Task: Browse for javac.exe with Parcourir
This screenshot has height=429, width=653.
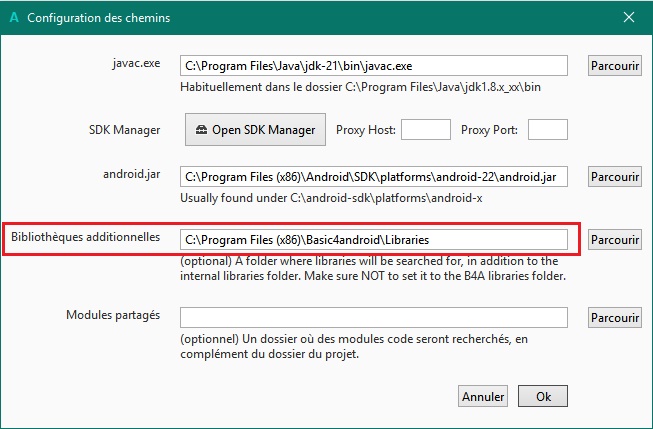Action: pyautogui.click(x=614, y=66)
